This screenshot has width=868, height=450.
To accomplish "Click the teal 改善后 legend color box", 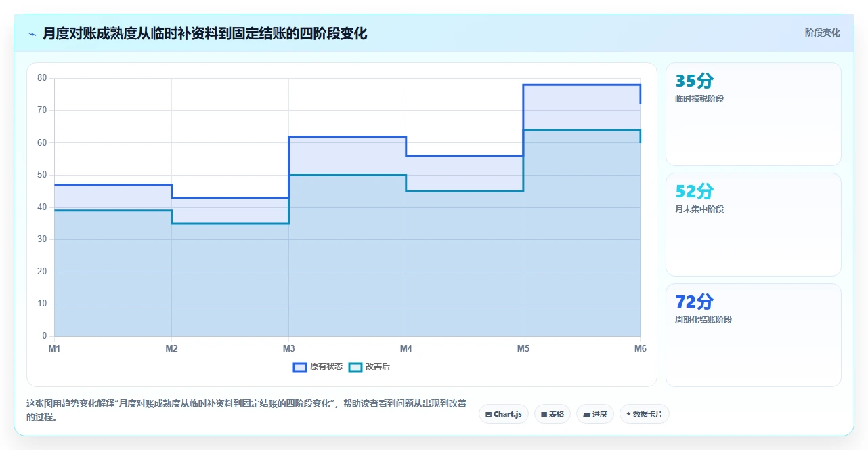I will (x=355, y=367).
